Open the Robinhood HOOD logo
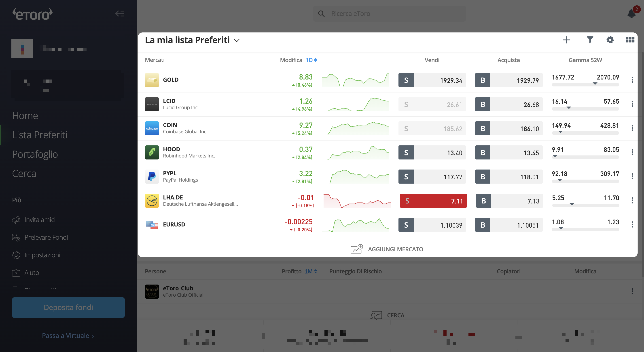This screenshot has height=352, width=644. tap(152, 152)
